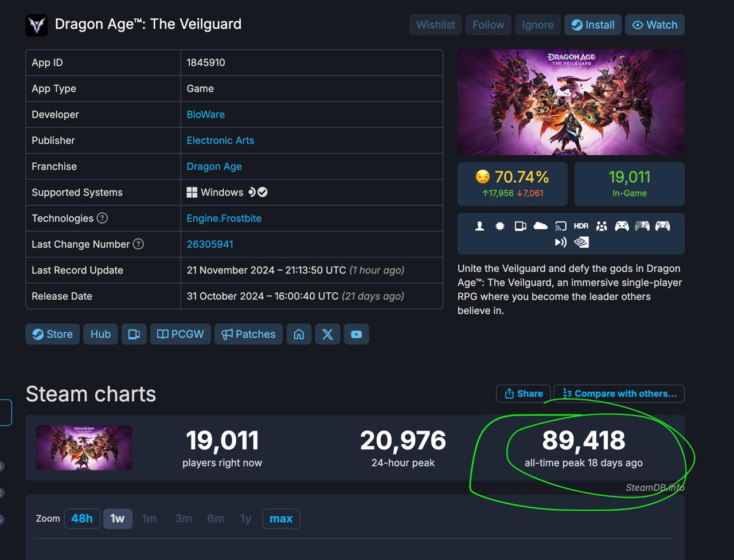Click the help icon beside Last Change Number
Image resolution: width=734 pixels, height=560 pixels.
pyautogui.click(x=138, y=244)
